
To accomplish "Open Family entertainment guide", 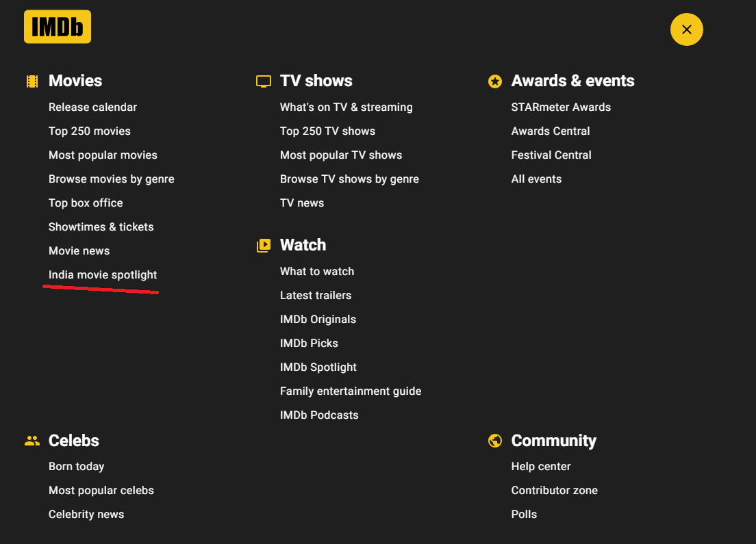I will [x=351, y=391].
